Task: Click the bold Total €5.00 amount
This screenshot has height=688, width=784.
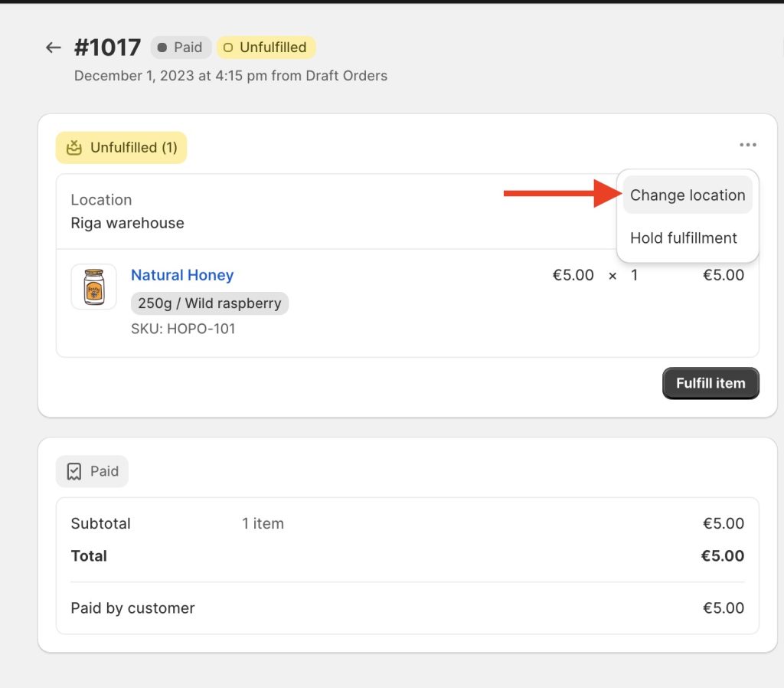Action: [x=722, y=556]
